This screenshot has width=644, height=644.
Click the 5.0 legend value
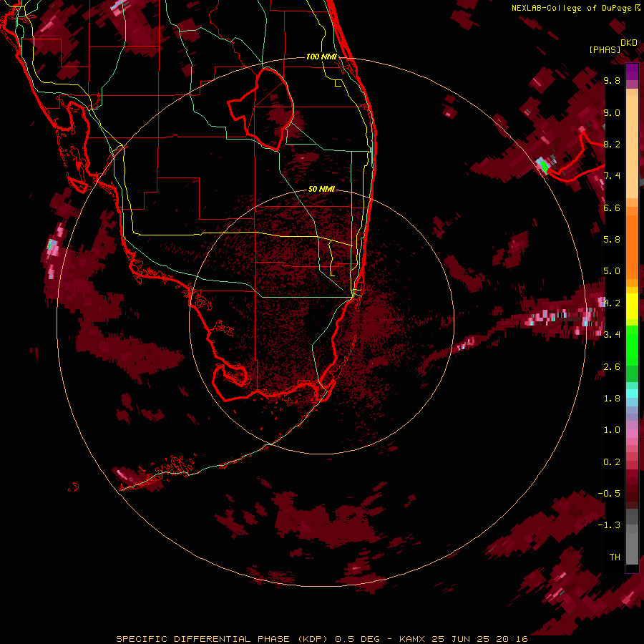point(612,271)
